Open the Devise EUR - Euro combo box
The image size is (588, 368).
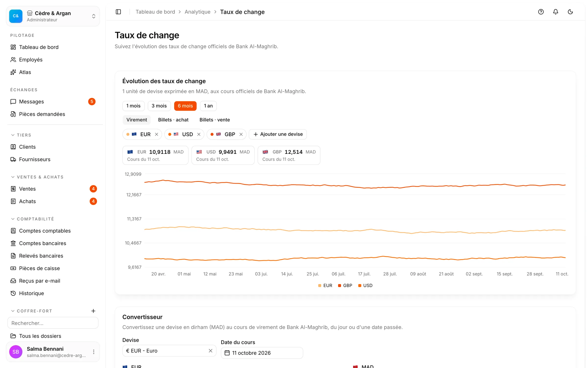coord(169,351)
